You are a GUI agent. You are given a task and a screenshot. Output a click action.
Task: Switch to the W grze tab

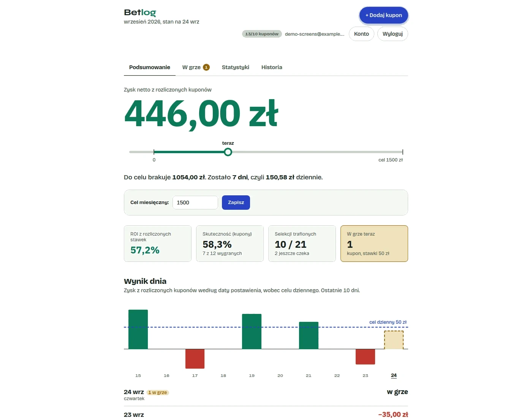tap(196, 67)
